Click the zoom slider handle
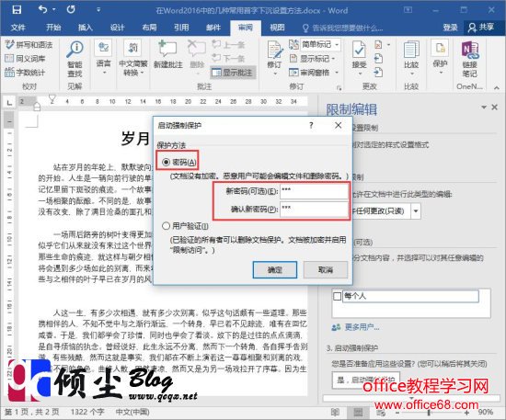The height and width of the screenshot is (420, 506). click(x=429, y=413)
